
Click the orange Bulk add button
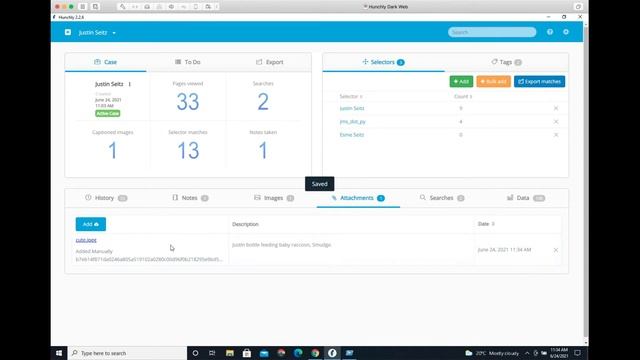pyautogui.click(x=493, y=82)
